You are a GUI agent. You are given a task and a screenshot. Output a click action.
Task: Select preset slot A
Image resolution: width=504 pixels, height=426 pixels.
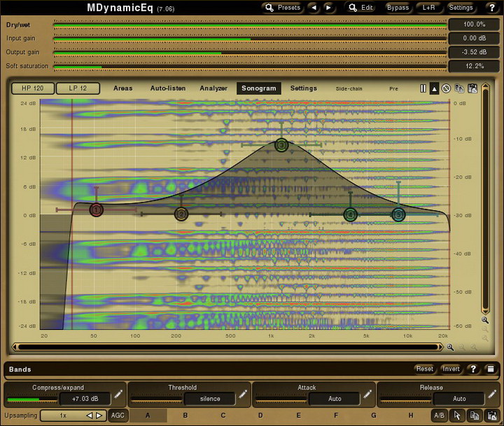click(148, 415)
